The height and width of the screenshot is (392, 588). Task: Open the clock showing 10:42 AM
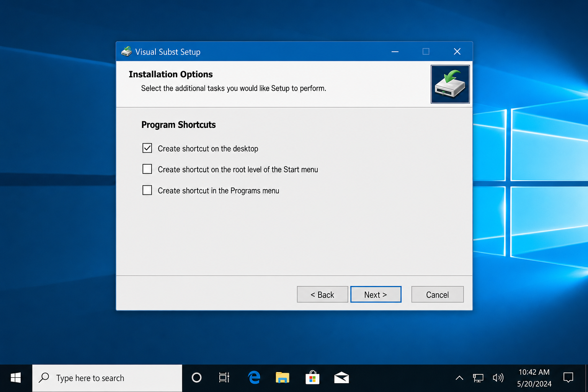pyautogui.click(x=534, y=378)
